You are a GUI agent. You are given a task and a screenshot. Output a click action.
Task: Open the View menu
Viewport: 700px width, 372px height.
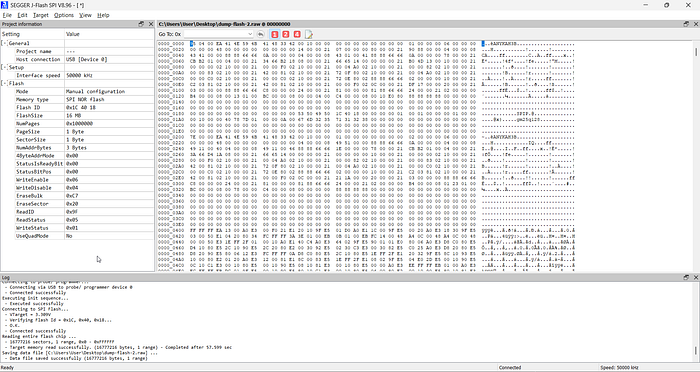(85, 15)
